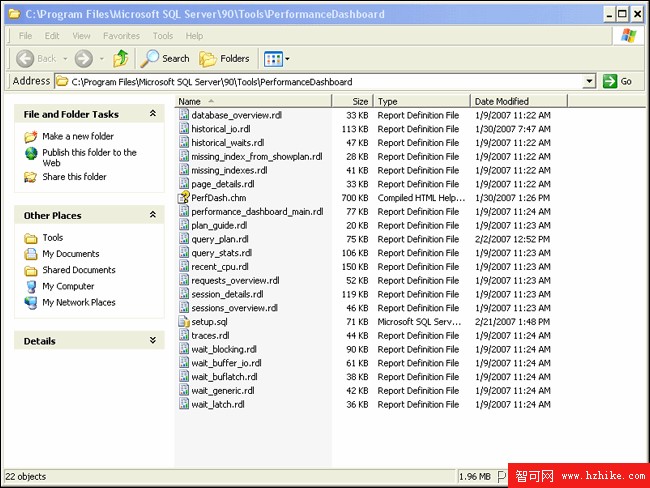Select missing_index_from_showplan.rdl file icon
Screen dimensions: 650x488
point(184,156)
